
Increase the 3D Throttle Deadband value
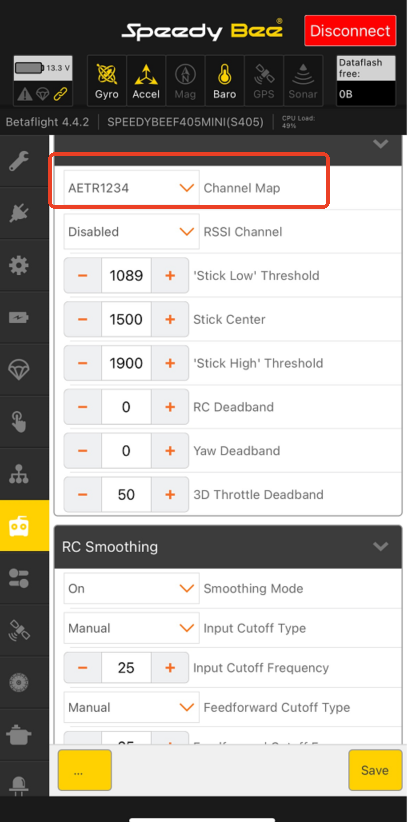click(x=170, y=494)
